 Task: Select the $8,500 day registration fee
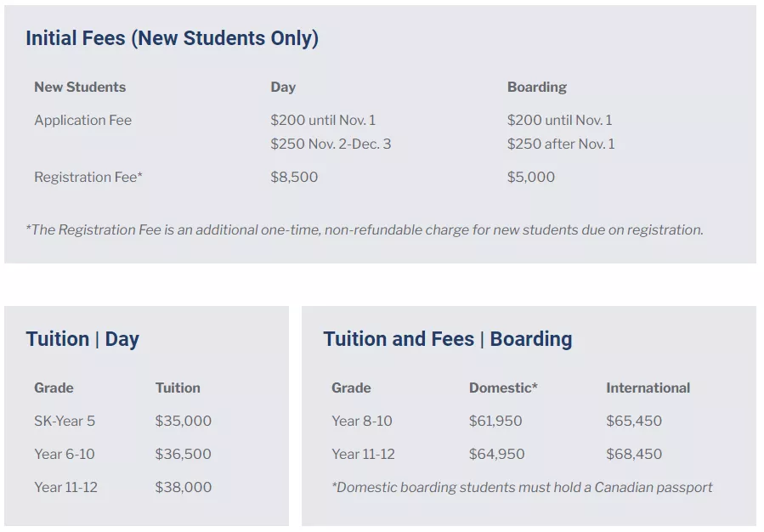(294, 178)
